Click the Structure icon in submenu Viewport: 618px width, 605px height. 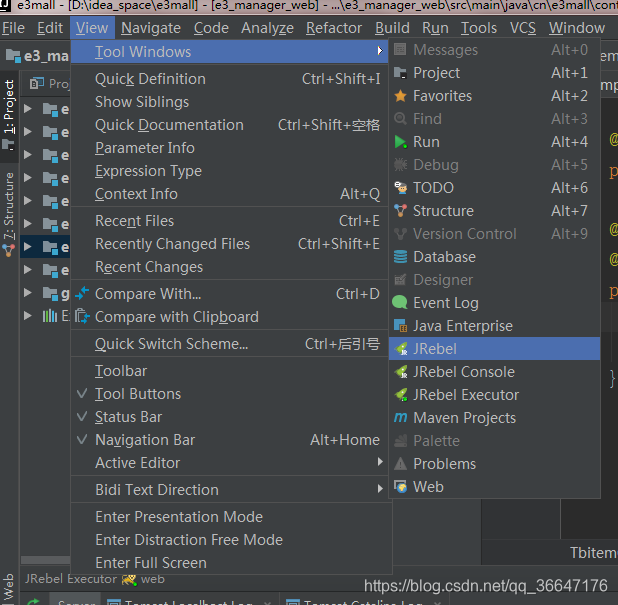[x=400, y=211]
